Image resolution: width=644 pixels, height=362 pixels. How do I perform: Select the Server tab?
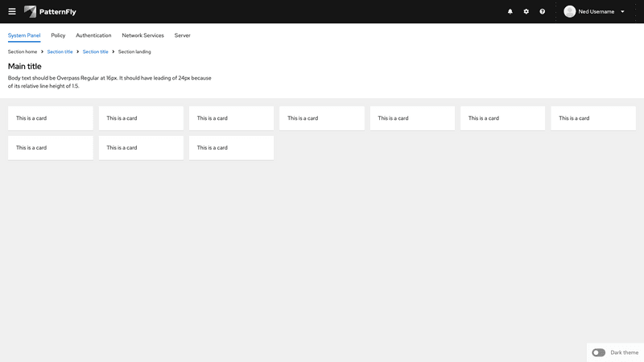tap(182, 35)
